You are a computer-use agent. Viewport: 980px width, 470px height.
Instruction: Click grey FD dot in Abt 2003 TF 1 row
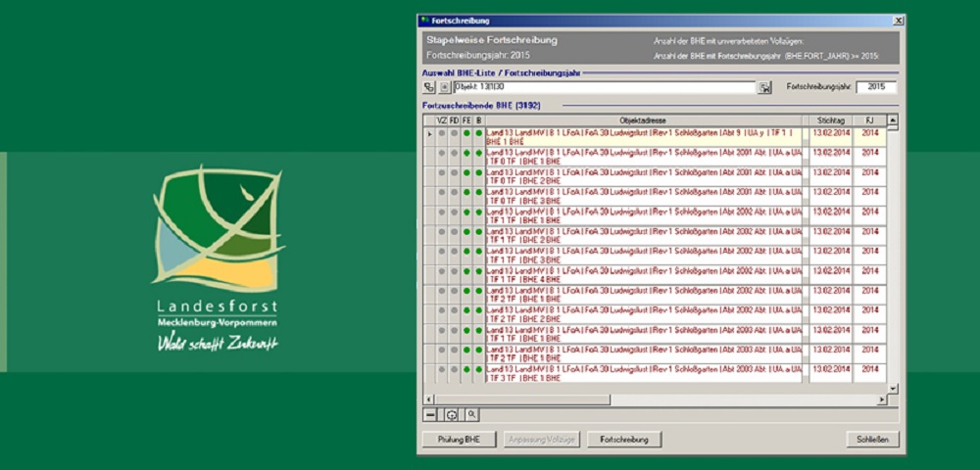[455, 330]
